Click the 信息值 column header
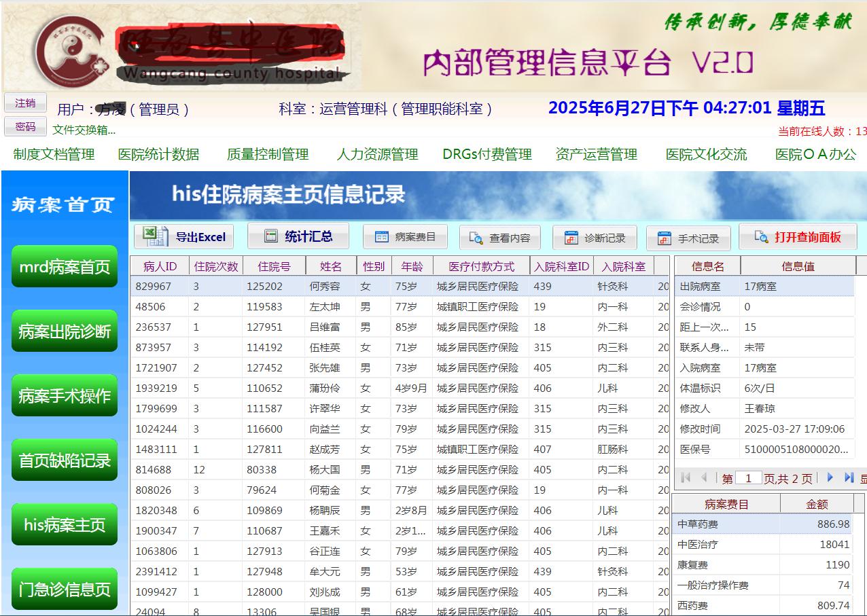The width and height of the screenshot is (867, 616). point(798,266)
